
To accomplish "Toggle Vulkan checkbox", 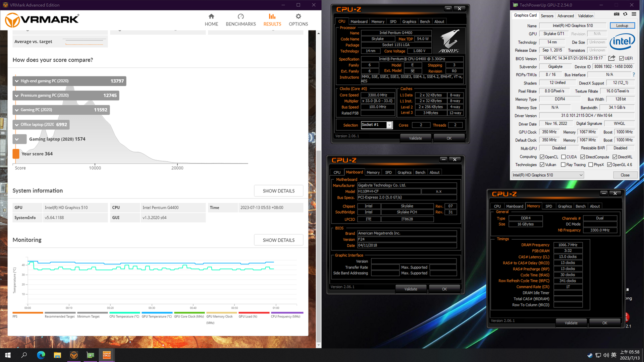I will (542, 165).
